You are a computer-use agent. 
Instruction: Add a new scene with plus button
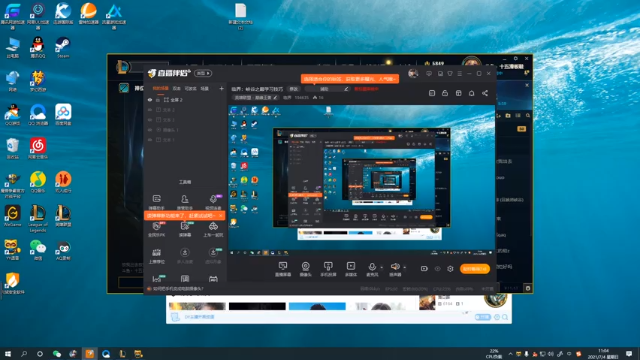pos(221,88)
